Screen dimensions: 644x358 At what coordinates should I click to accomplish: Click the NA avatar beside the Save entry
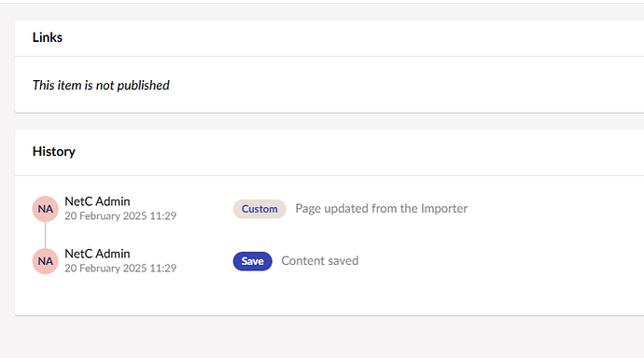tap(45, 261)
